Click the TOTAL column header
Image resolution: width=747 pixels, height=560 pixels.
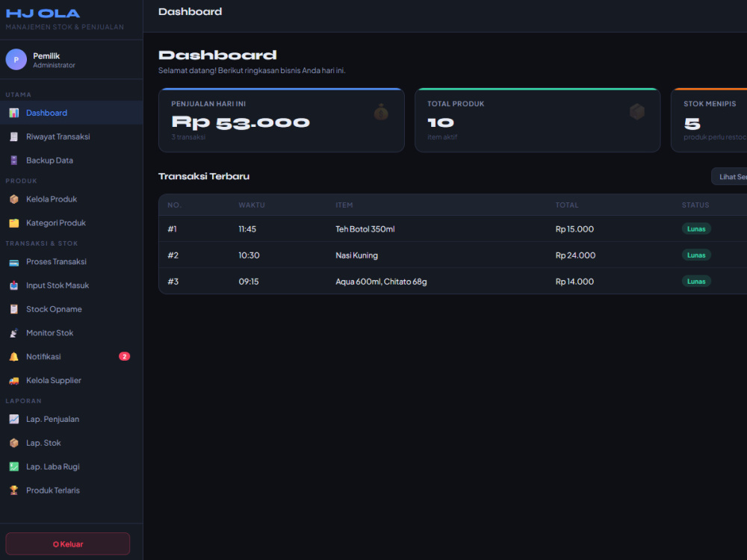[x=567, y=205]
